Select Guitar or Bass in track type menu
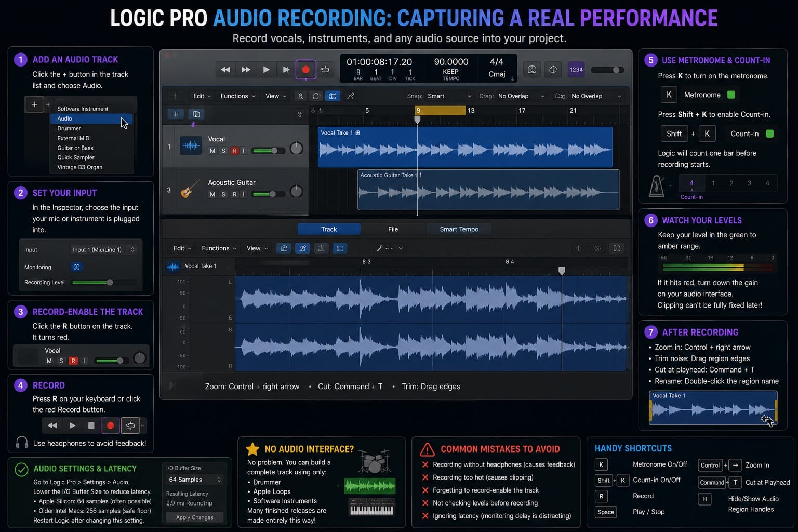Image resolution: width=798 pixels, height=532 pixels. (91, 148)
